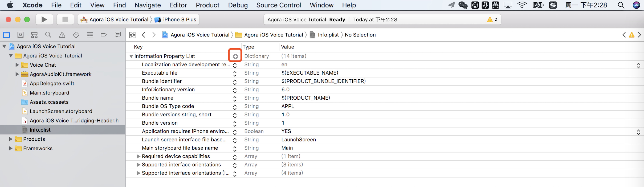Open the Wi-Fi status menu
The image size is (644, 187).
click(522, 5)
